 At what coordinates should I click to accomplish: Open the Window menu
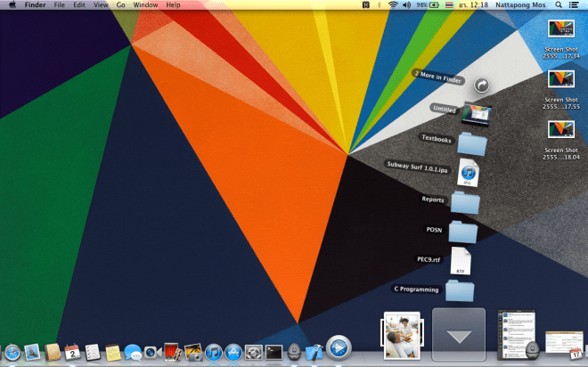click(145, 4)
